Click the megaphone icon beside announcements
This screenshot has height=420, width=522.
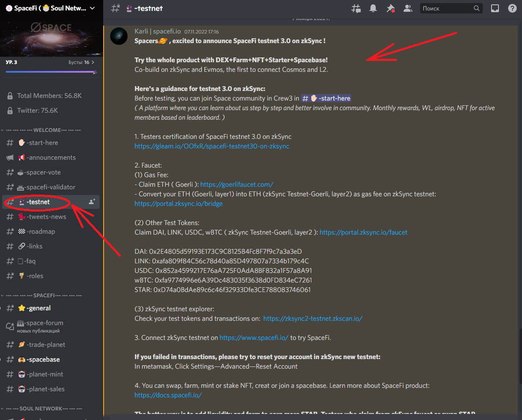click(x=10, y=158)
